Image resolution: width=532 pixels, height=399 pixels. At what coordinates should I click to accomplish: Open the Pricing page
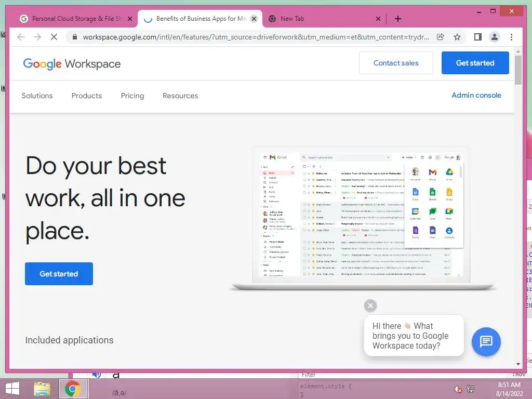pyautogui.click(x=132, y=96)
